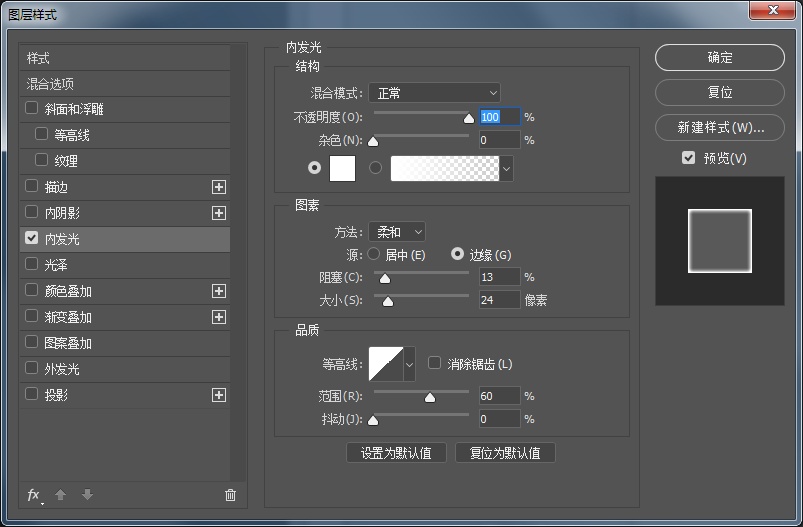This screenshot has height=527, width=803.
Task: Select the 边缘(G) source radio button
Action: point(457,254)
